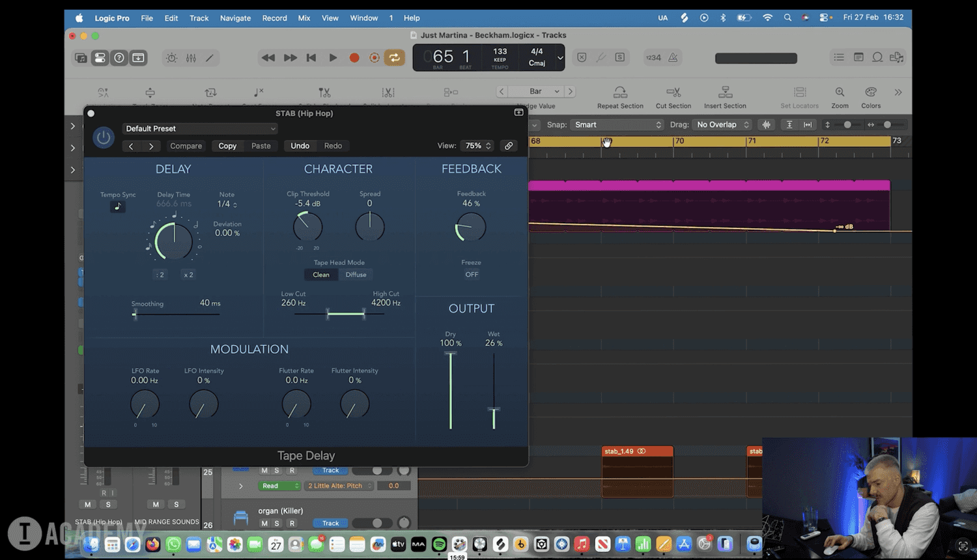Open the Snap Smart dropdown

pos(617,125)
